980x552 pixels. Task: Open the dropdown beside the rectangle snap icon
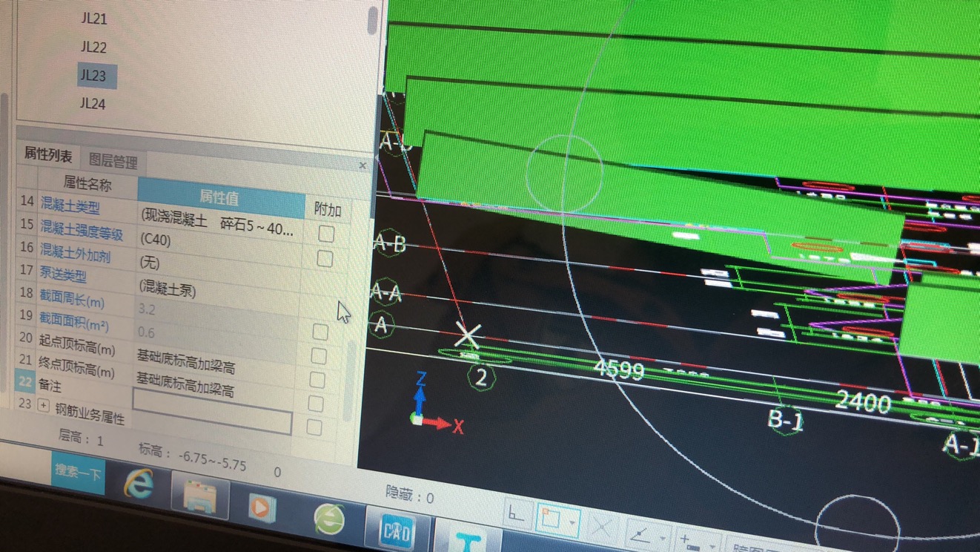coord(572,523)
